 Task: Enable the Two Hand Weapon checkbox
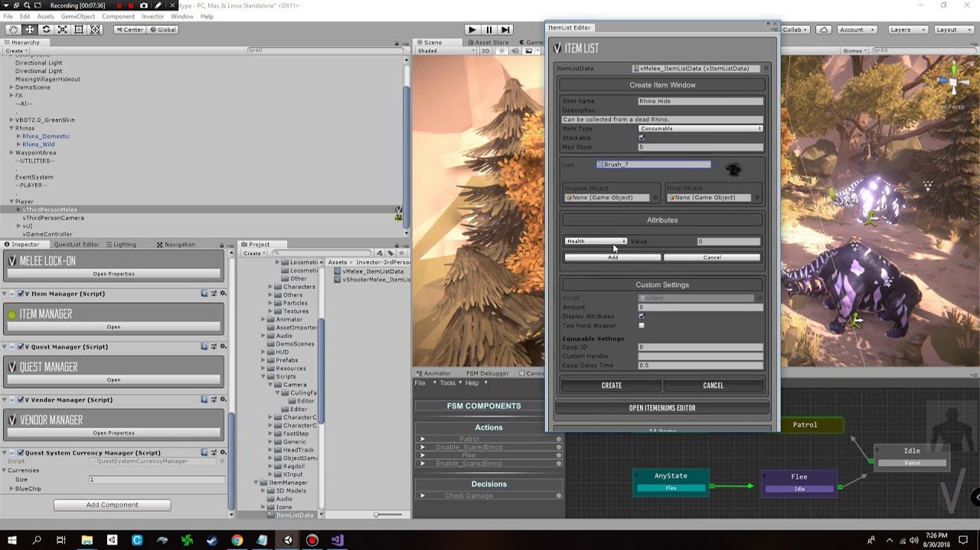click(x=642, y=325)
